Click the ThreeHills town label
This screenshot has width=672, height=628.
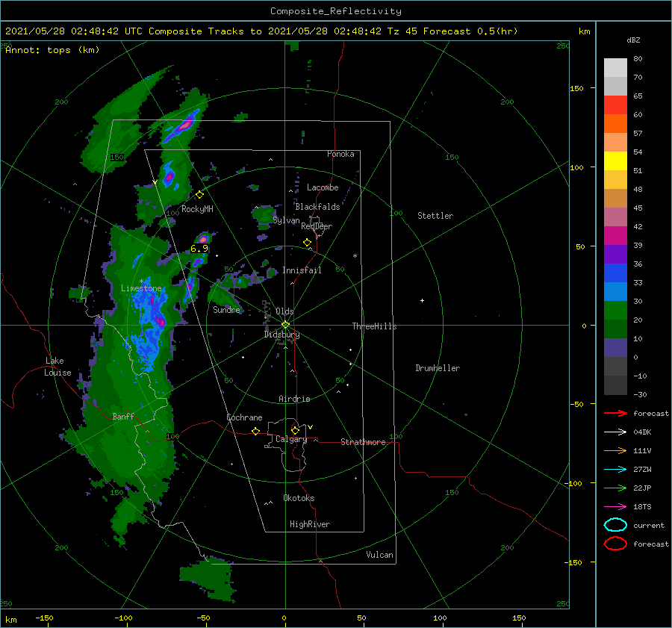point(374,326)
